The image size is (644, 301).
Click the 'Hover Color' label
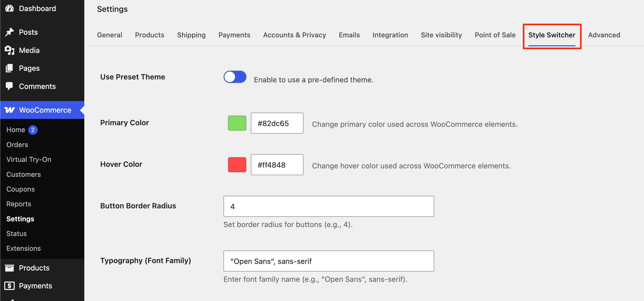point(121,164)
